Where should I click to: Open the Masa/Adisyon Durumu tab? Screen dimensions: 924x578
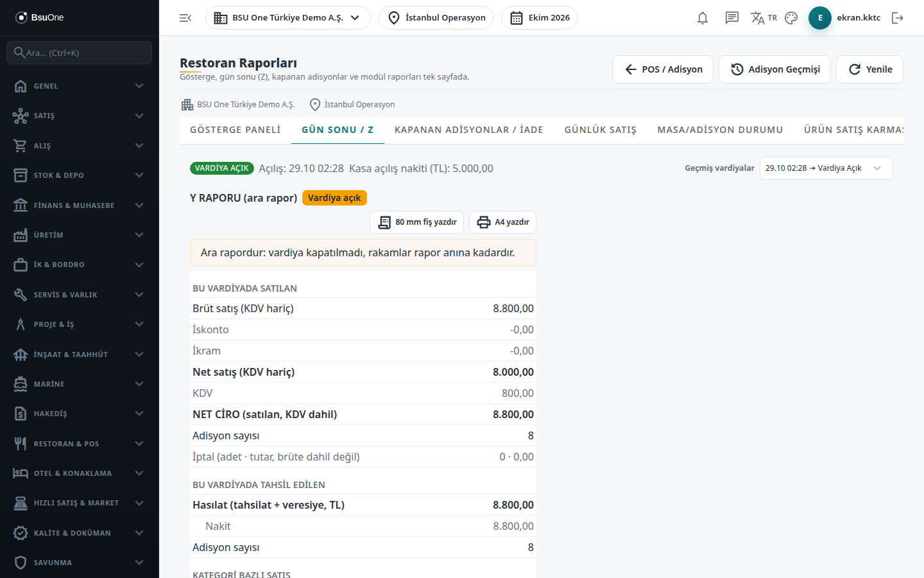(x=720, y=130)
